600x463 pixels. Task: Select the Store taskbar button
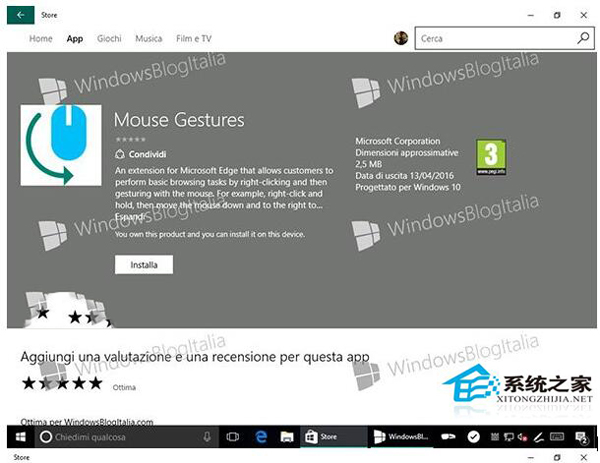[333, 437]
